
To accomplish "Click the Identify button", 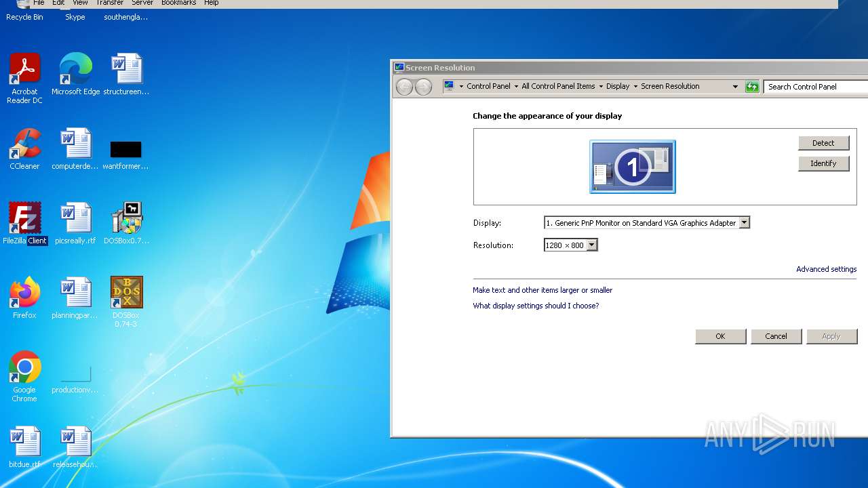I will click(823, 163).
